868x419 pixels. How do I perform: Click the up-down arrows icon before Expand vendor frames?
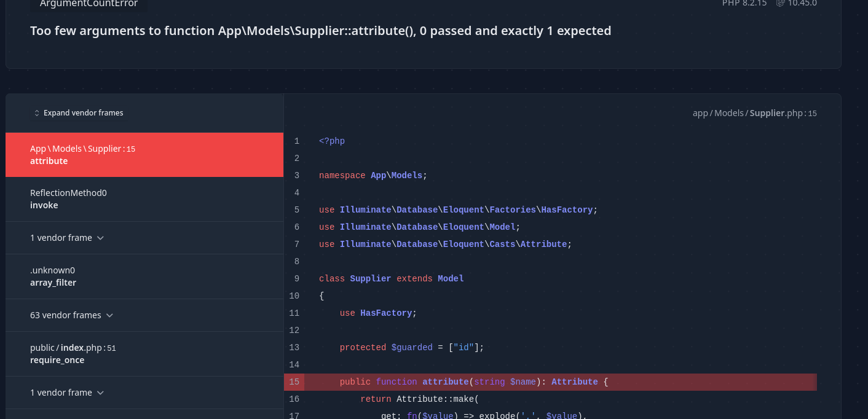(x=37, y=113)
